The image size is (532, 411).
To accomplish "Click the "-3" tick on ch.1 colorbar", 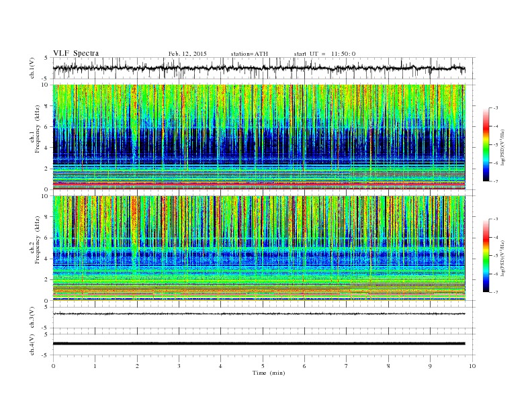I will (495, 108).
